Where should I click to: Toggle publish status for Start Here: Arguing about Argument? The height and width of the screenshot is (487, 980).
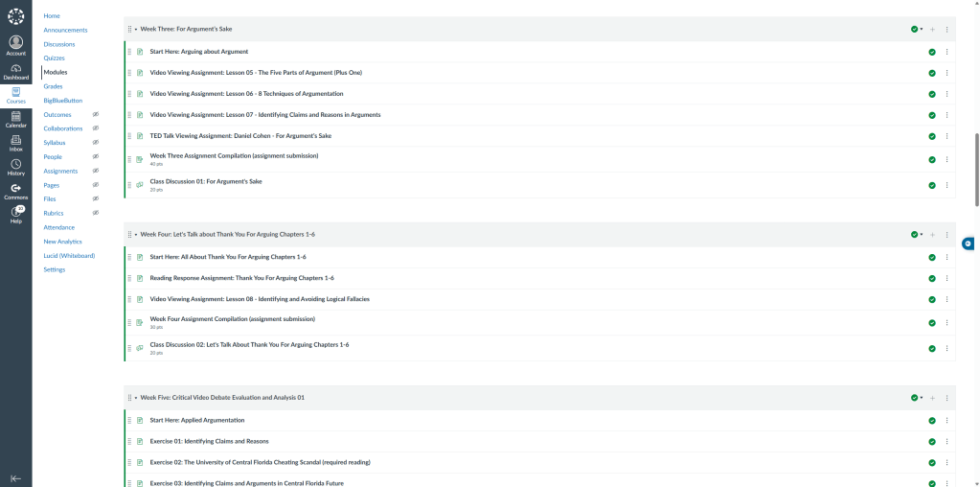[x=931, y=52]
